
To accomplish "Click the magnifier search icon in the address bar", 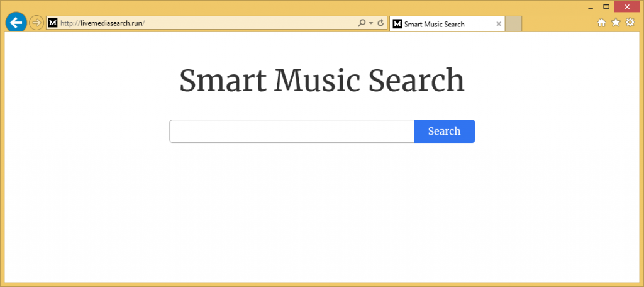I will (362, 23).
